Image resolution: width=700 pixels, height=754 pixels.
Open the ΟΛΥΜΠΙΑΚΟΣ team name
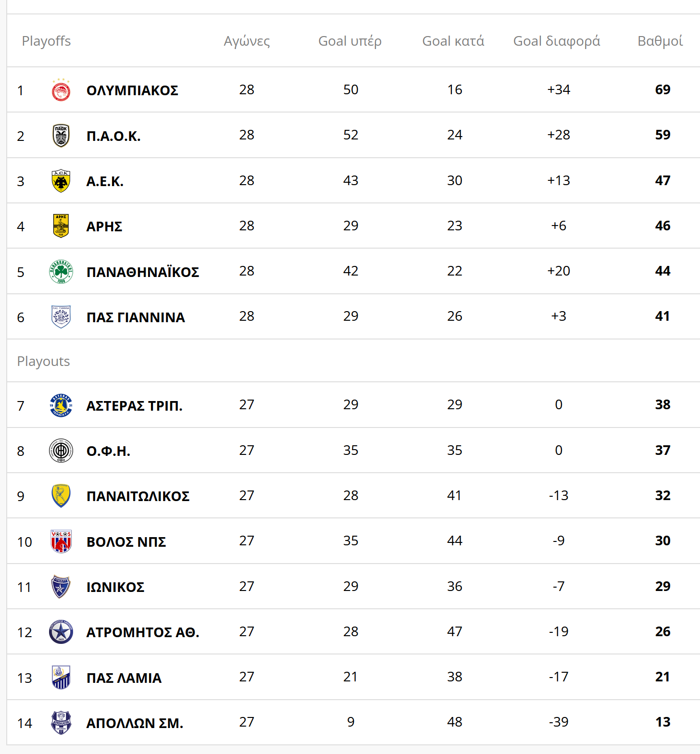(132, 90)
